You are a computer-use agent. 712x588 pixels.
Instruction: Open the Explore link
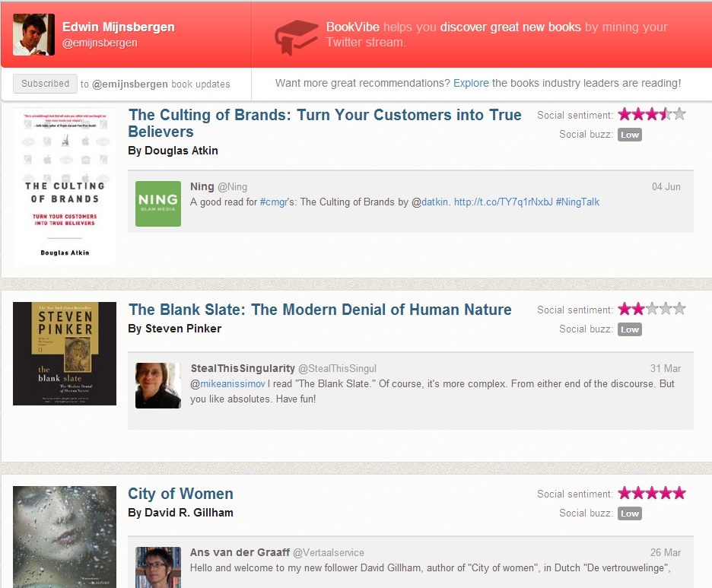point(471,83)
